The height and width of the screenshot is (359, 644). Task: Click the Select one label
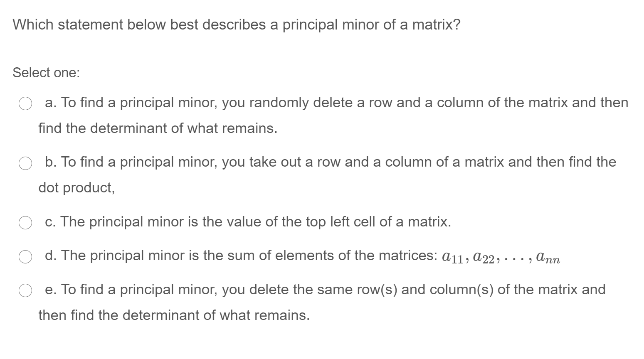pos(46,73)
